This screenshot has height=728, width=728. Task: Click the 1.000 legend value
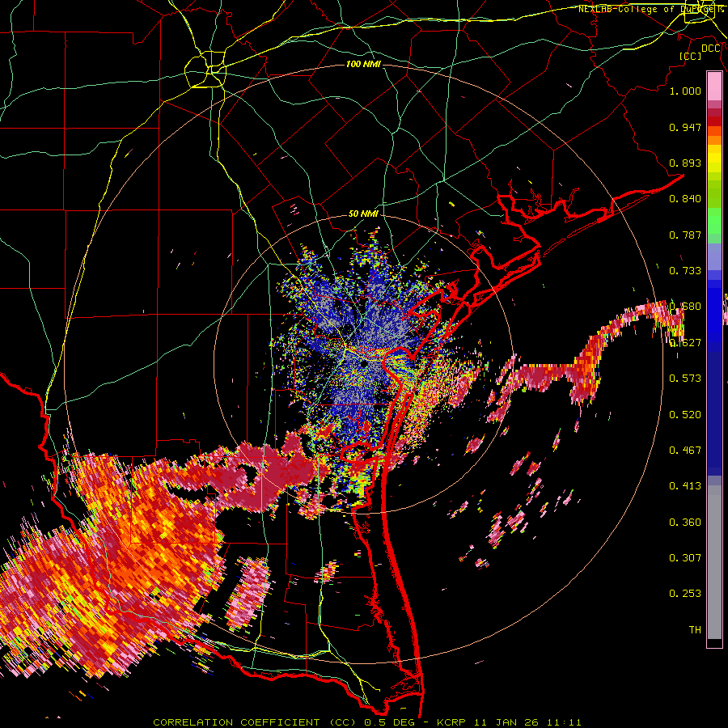685,91
